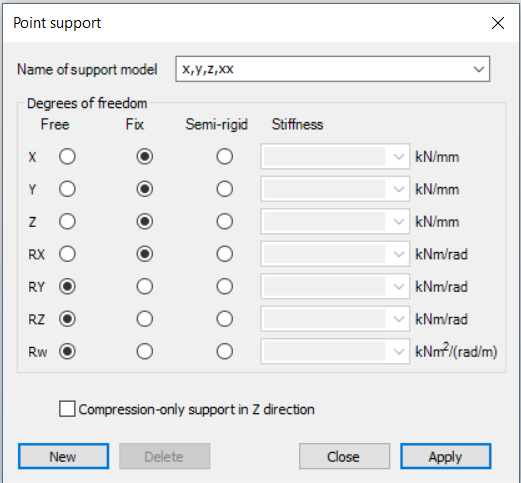The image size is (521, 483).
Task: Expand the RX stiffness kNm/rad dropdown
Action: pos(398,254)
